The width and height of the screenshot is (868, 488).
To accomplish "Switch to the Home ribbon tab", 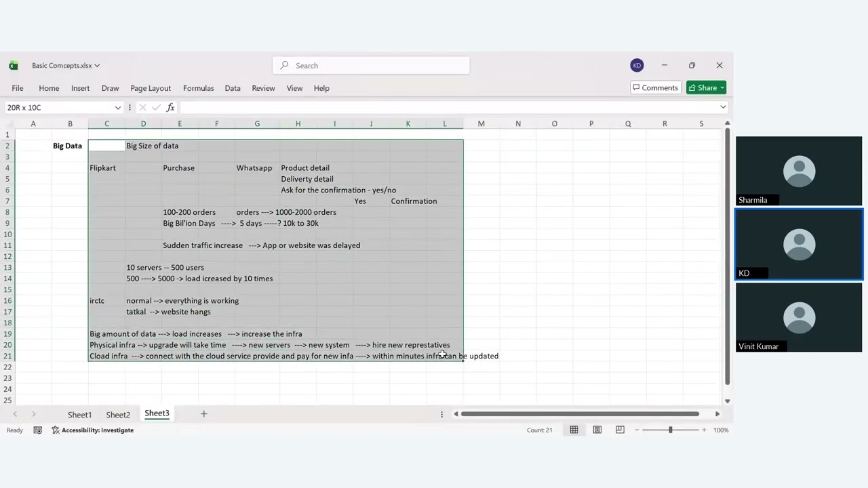I will [x=49, y=88].
